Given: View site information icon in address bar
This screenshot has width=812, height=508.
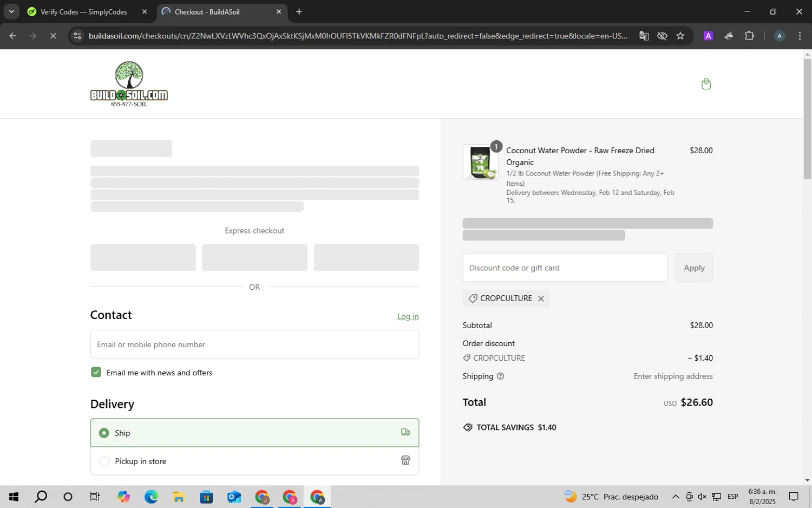Looking at the screenshot, I should pyautogui.click(x=77, y=36).
